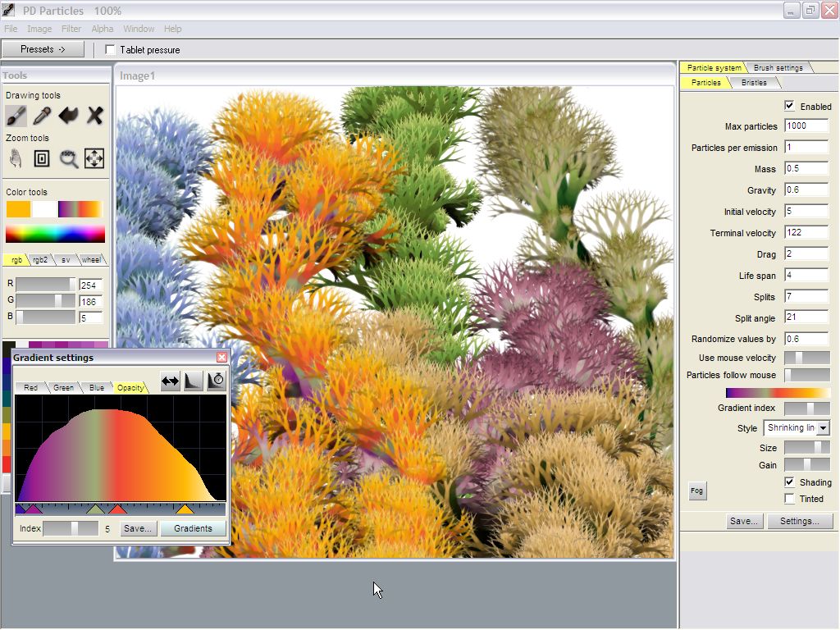Pick the eyedropper color picker tool

[x=42, y=116]
